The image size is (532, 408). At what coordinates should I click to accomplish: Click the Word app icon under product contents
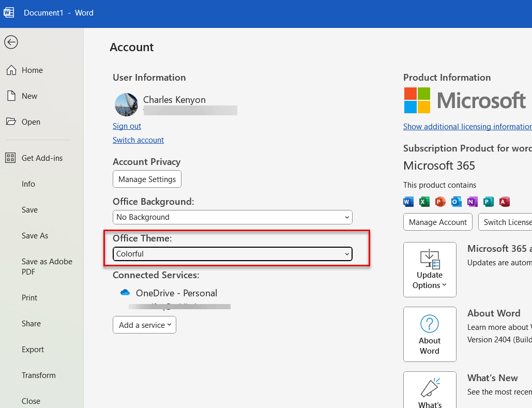click(408, 202)
